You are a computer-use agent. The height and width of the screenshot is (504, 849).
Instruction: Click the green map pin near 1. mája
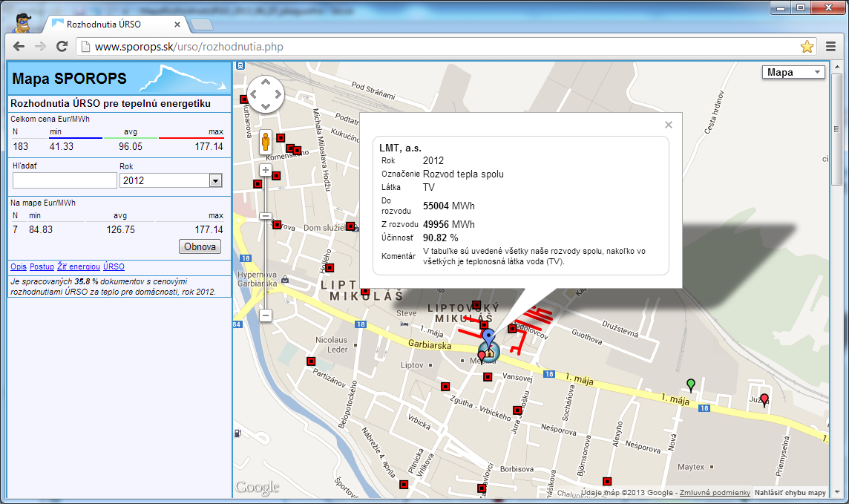click(690, 385)
